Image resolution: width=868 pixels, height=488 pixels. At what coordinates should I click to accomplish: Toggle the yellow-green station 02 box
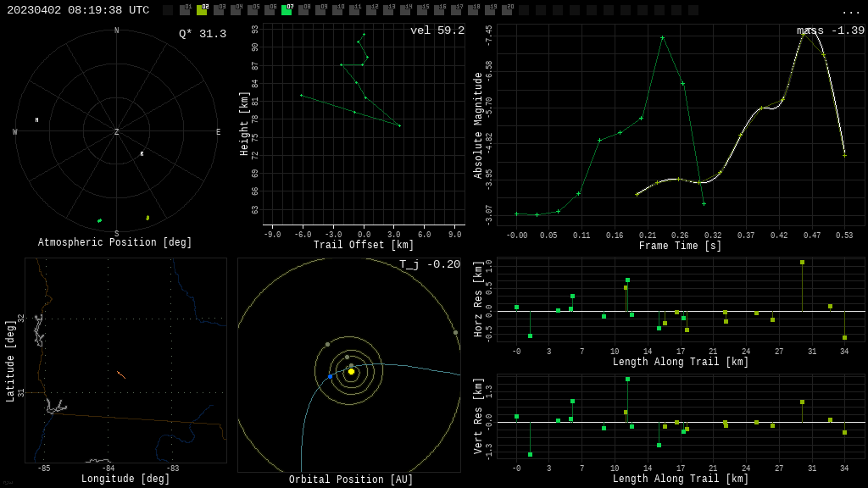coord(202,10)
